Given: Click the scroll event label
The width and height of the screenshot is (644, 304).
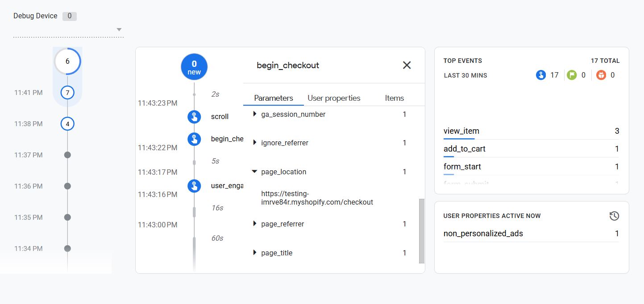Looking at the screenshot, I should coord(220,117).
